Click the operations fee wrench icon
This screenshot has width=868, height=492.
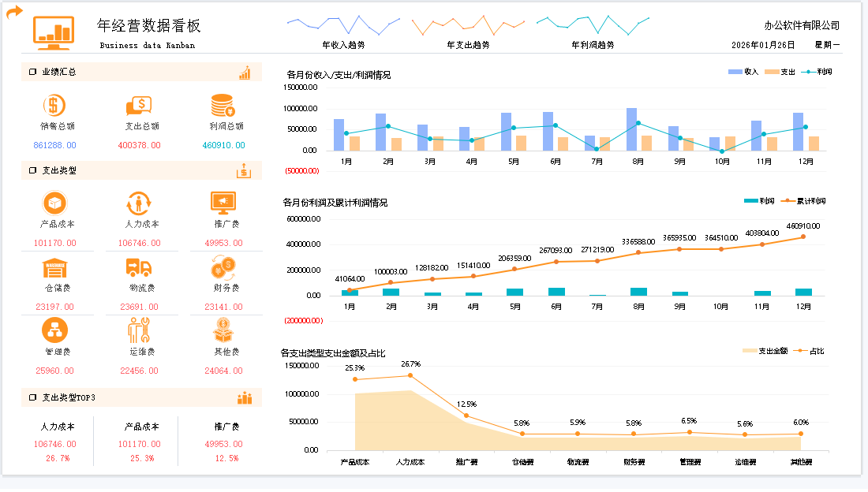[x=138, y=330]
